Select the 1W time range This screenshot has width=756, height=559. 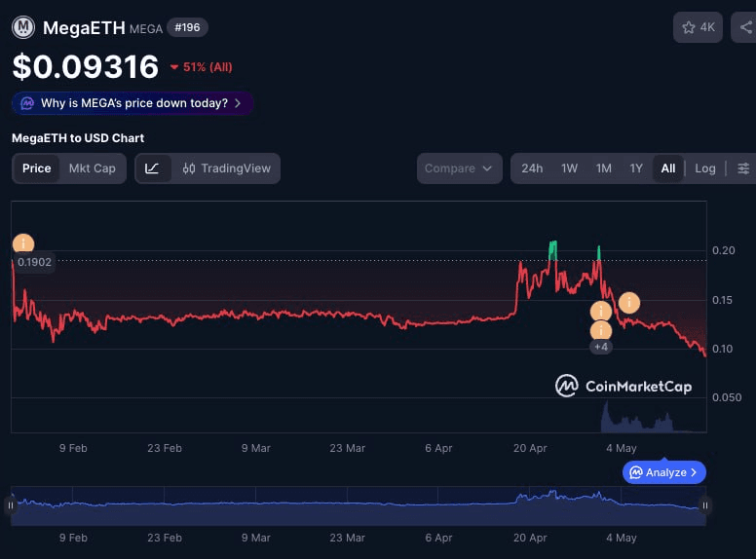tap(569, 168)
